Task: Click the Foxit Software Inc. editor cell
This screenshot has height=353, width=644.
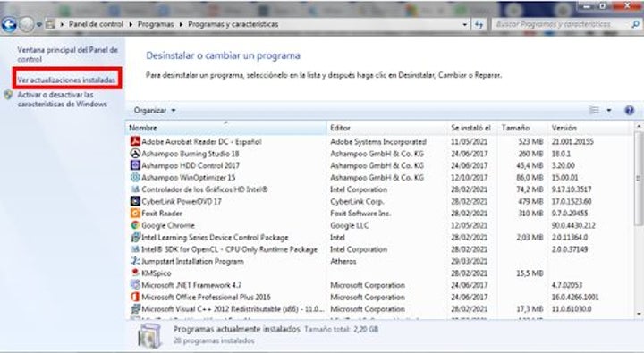Action: point(360,214)
